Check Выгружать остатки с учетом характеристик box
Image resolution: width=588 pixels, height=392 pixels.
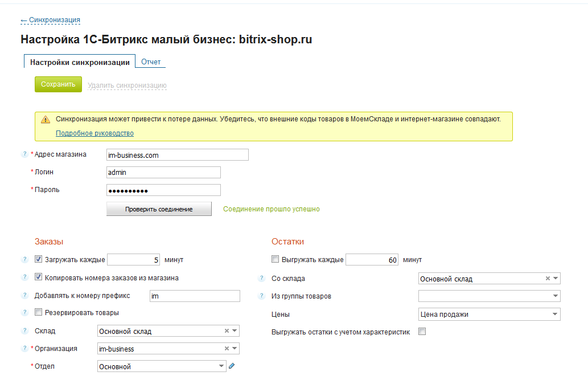(422, 332)
